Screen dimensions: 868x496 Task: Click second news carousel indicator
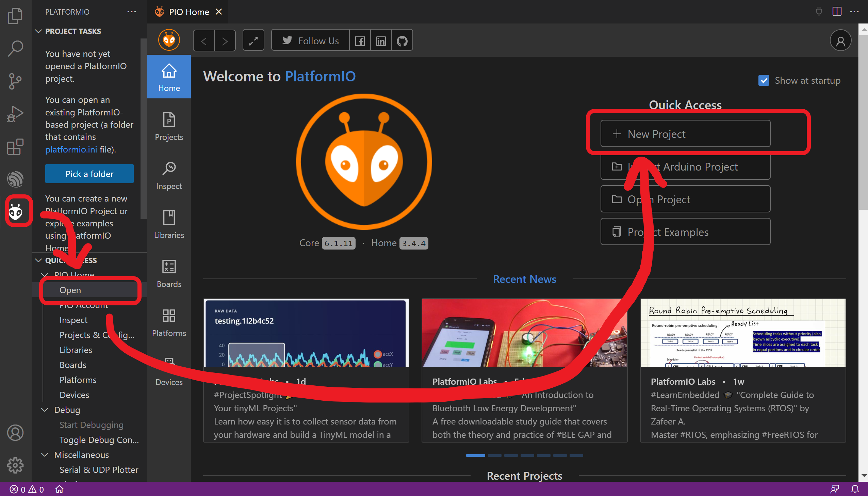click(495, 455)
